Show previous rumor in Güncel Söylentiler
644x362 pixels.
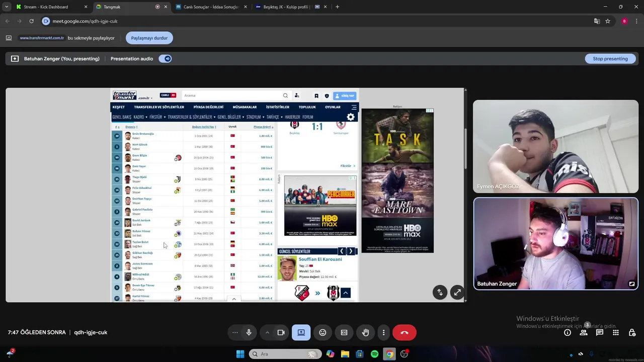342,251
